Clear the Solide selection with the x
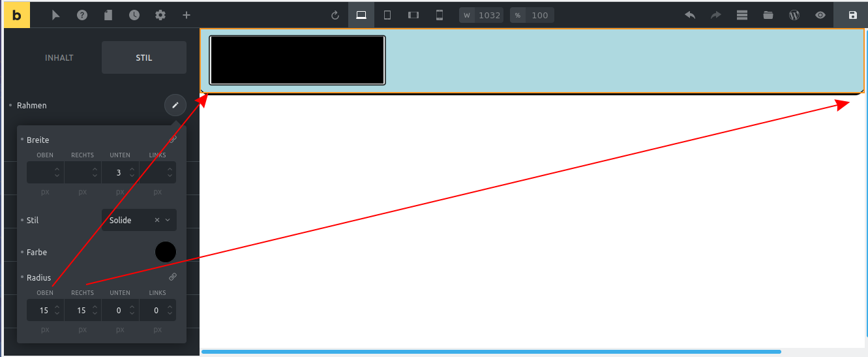This screenshot has height=357, width=868. [157, 220]
